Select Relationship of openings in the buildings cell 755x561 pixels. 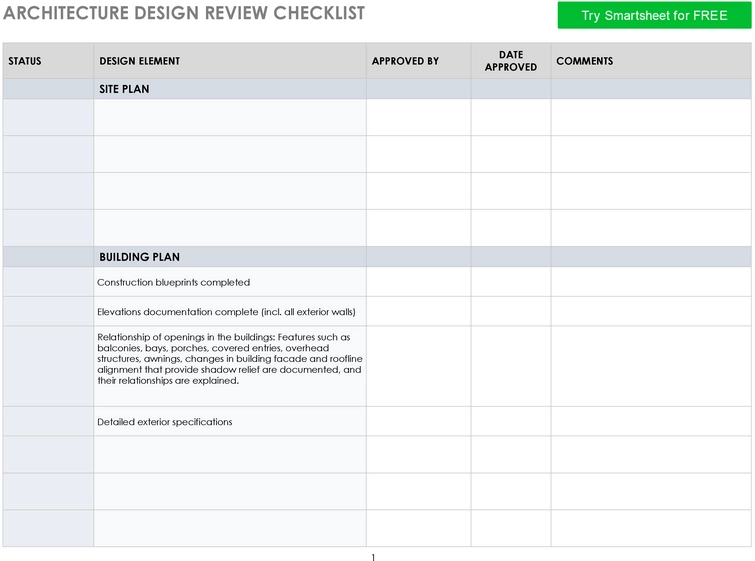(230, 366)
